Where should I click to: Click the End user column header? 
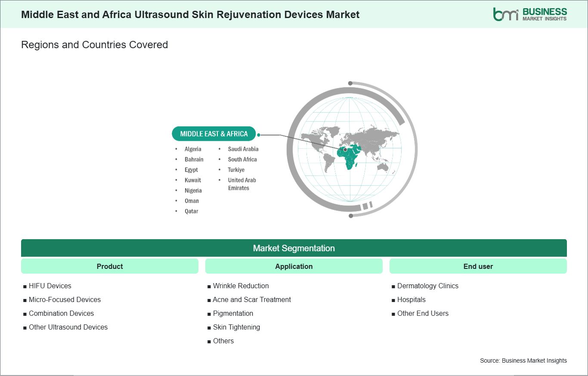click(x=478, y=266)
